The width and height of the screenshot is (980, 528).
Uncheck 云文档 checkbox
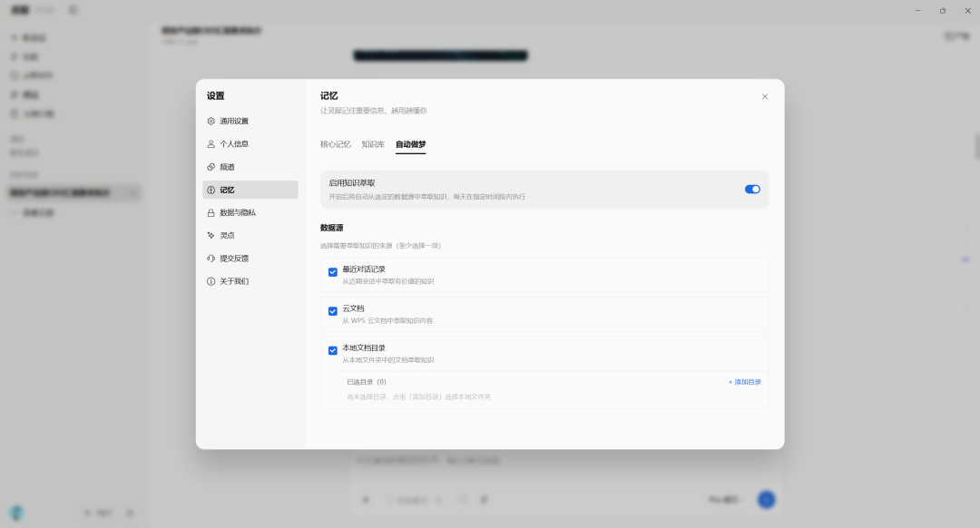coord(332,311)
